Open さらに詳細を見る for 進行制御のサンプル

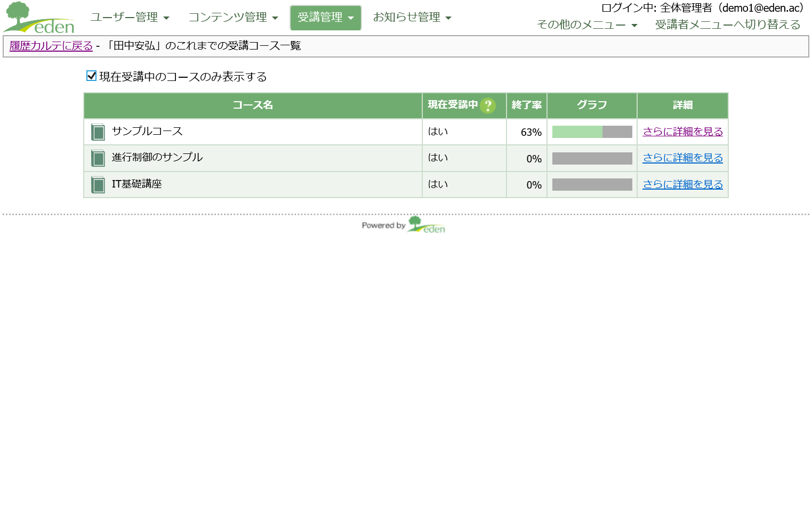[x=682, y=158]
